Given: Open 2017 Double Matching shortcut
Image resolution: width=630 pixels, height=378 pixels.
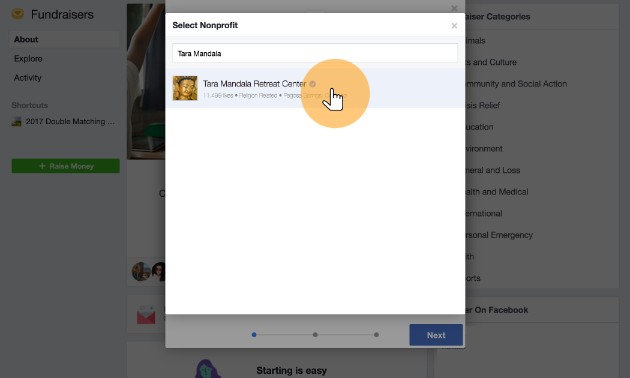Looking at the screenshot, I should point(64,121).
